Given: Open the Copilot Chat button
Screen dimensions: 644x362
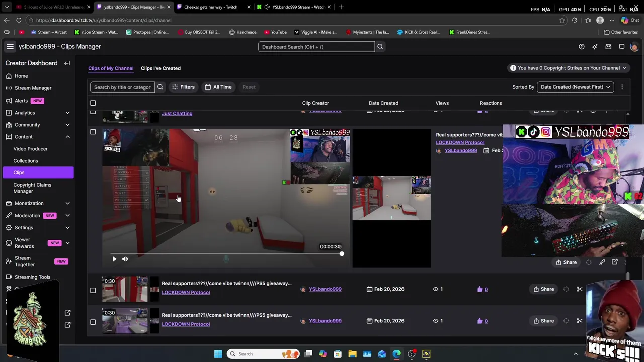Looking at the screenshot, I should click(x=629, y=20).
